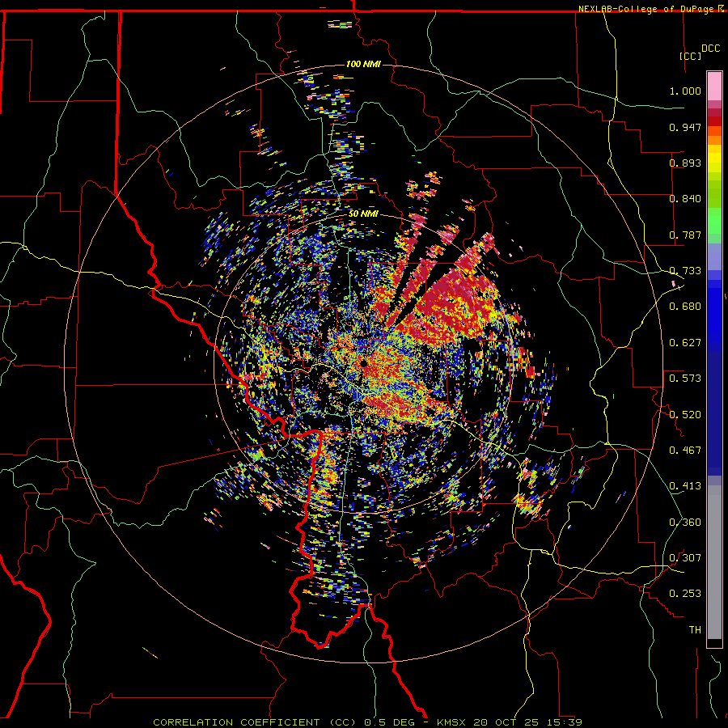Click the 20 OCT 25 date
This screenshot has height=728, width=728.
(506, 722)
